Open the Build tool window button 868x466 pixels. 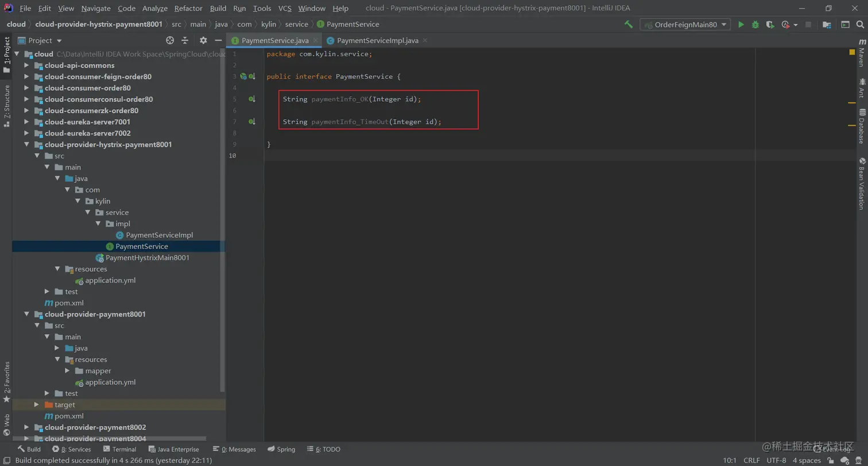tap(29, 449)
